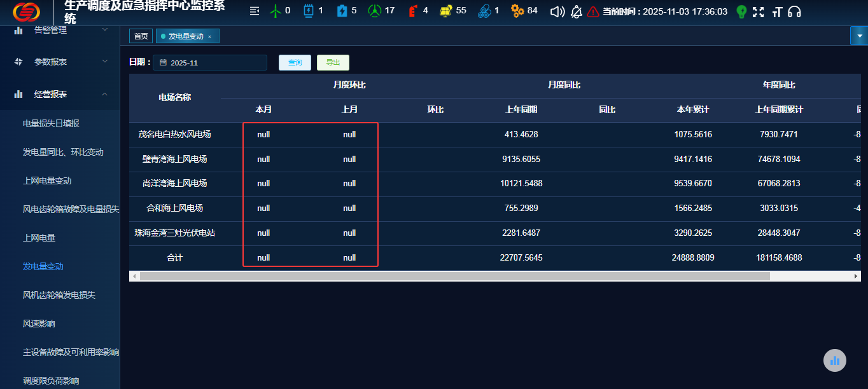Toggle the sidebar collapse menu icon

(x=255, y=11)
